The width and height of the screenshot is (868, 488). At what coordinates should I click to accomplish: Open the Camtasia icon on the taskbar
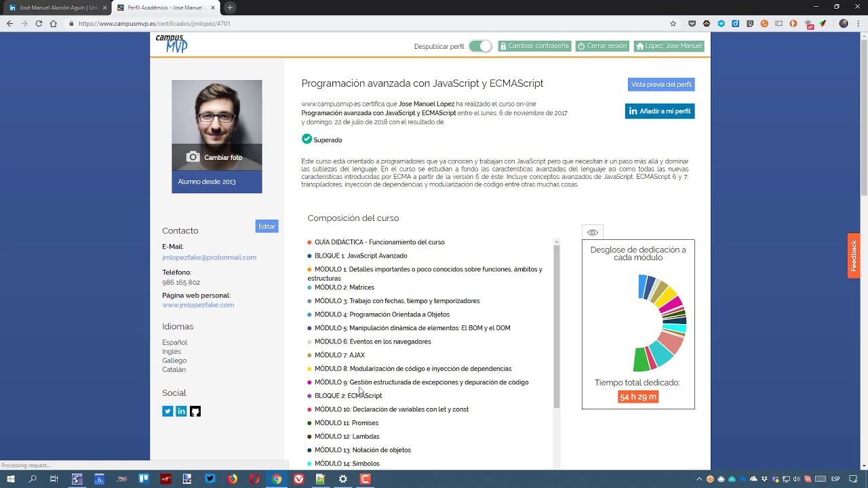[x=365, y=479]
